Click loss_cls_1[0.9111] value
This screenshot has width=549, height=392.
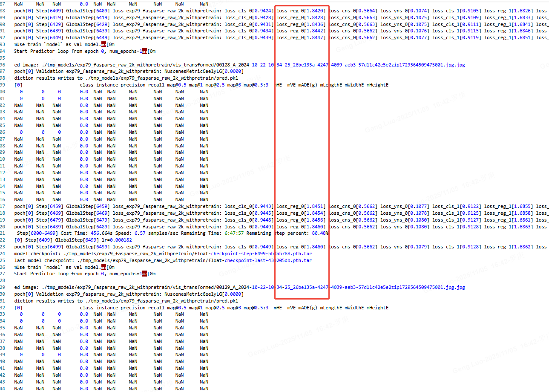coord(457,24)
